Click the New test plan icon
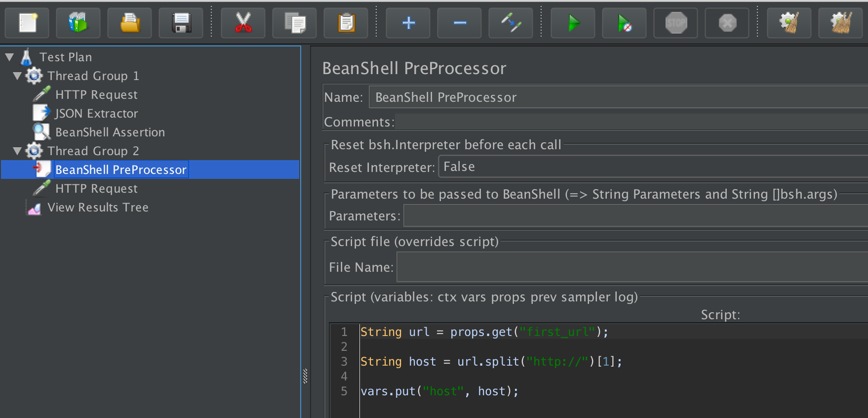 point(27,23)
